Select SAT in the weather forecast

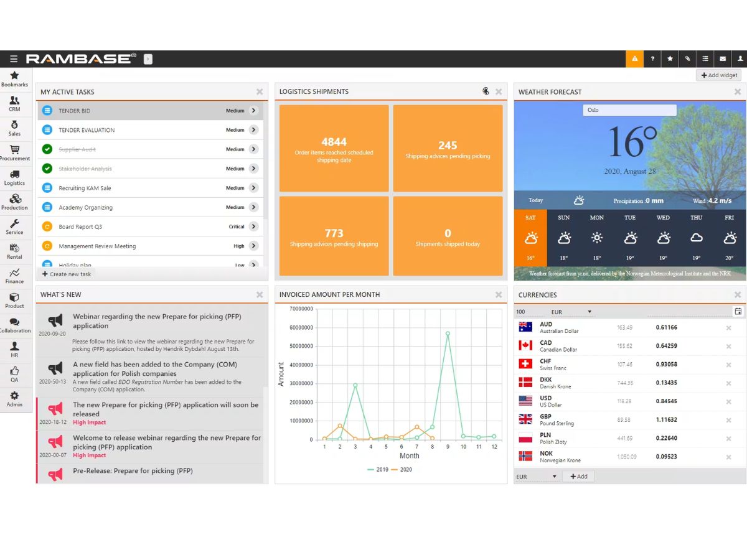click(x=530, y=238)
